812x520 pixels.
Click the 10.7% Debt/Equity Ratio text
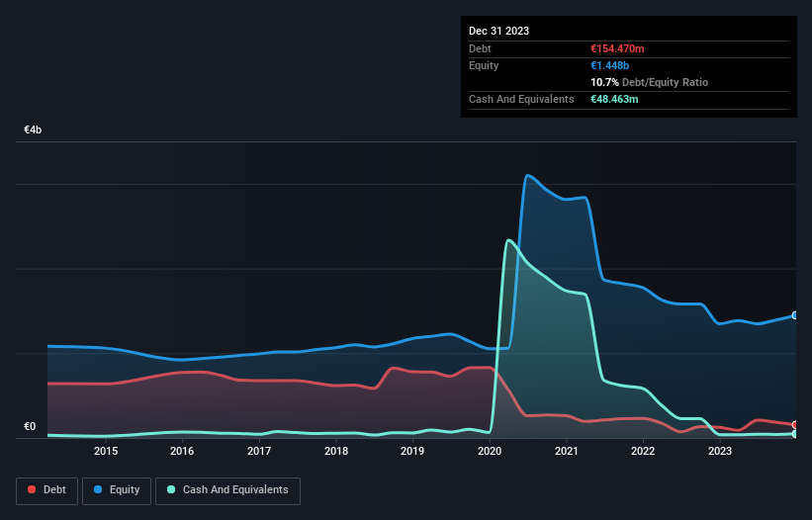[650, 82]
